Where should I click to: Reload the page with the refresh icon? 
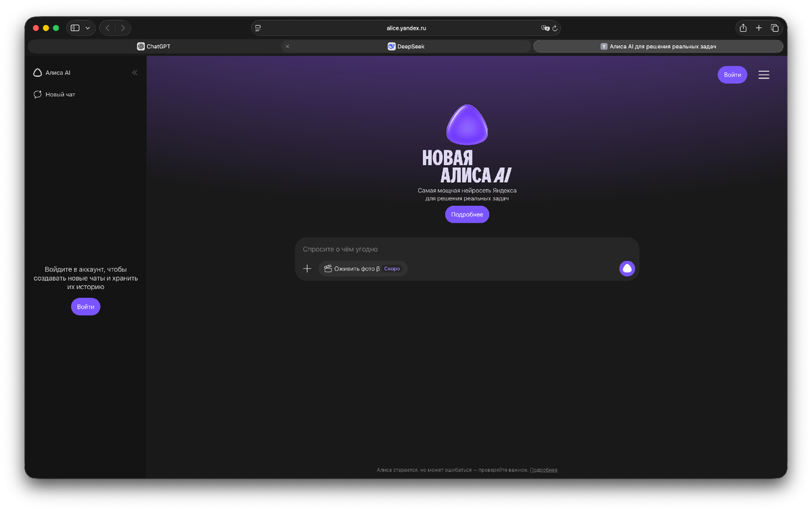point(555,28)
